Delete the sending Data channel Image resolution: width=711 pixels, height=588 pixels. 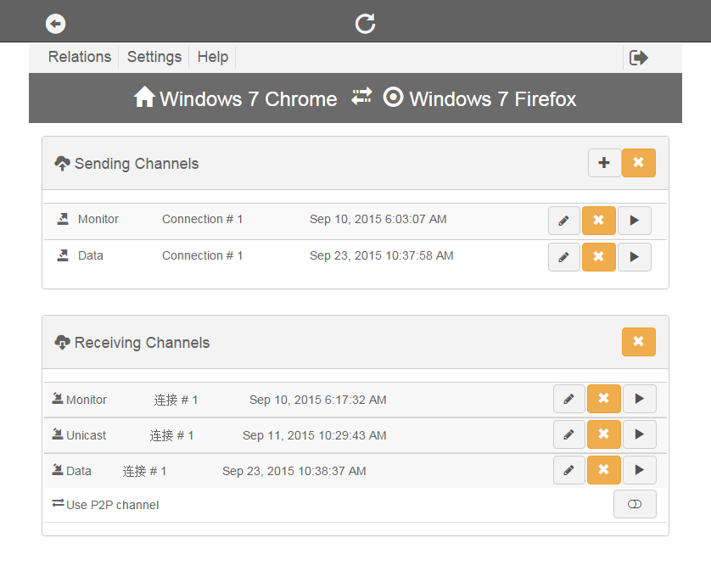598,257
